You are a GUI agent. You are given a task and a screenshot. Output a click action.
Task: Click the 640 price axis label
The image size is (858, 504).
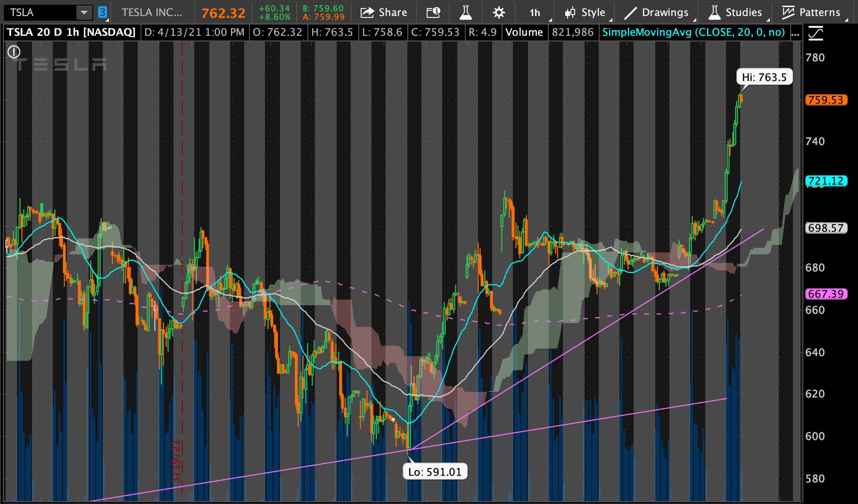[815, 352]
